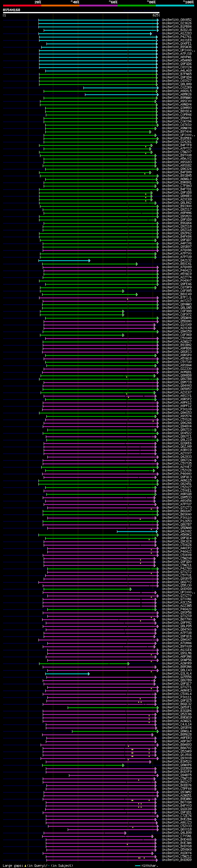Open the UniRef100_B9SW36 hit

click(177, 47)
